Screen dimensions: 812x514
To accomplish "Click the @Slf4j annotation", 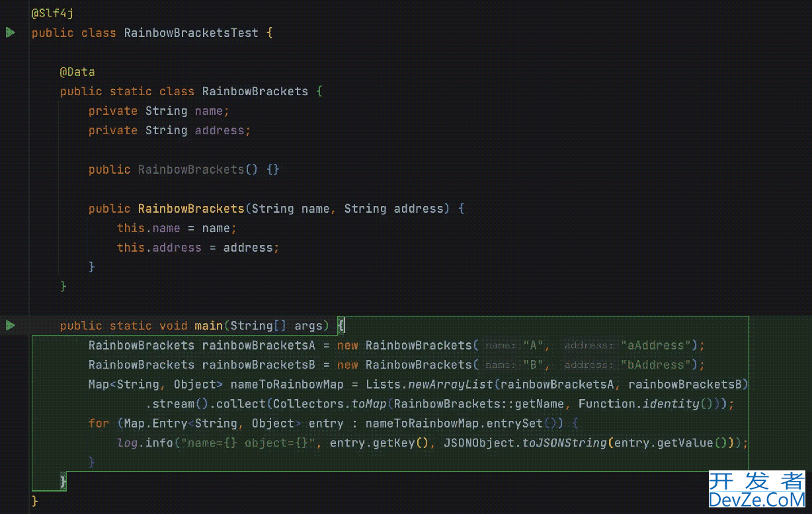I will point(52,13).
